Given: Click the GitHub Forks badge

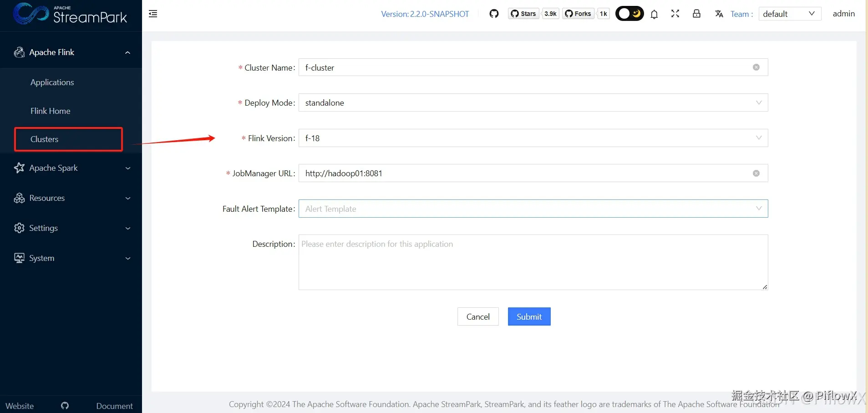Looking at the screenshot, I should point(578,14).
